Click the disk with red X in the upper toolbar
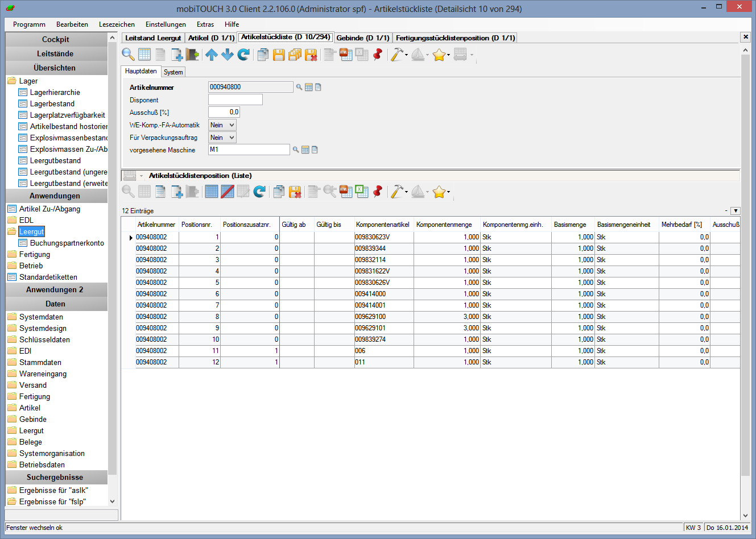Viewport: 756px width, 539px height. tap(311, 55)
